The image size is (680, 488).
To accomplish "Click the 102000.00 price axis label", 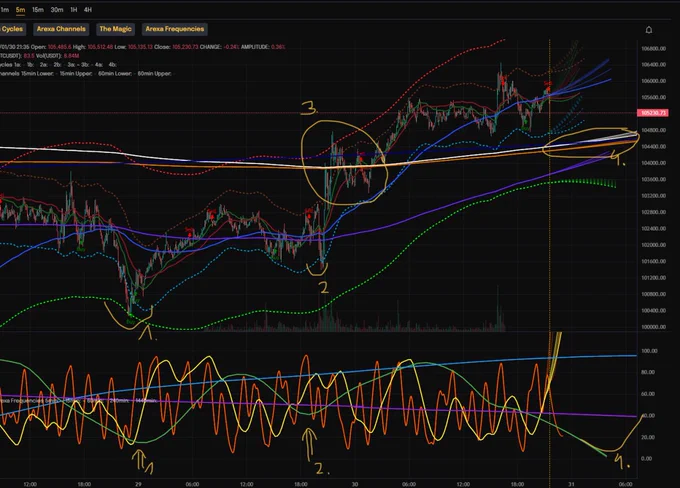I will pos(654,245).
